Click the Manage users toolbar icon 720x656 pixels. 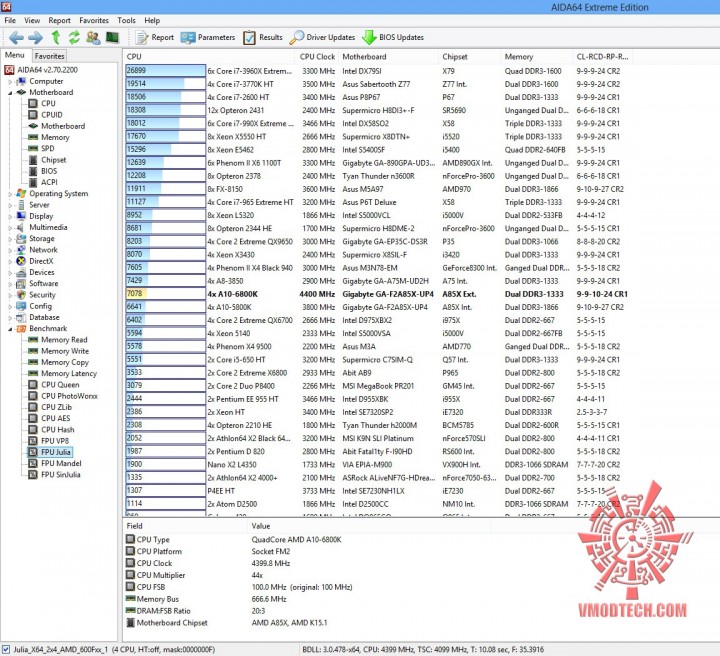pos(93,37)
